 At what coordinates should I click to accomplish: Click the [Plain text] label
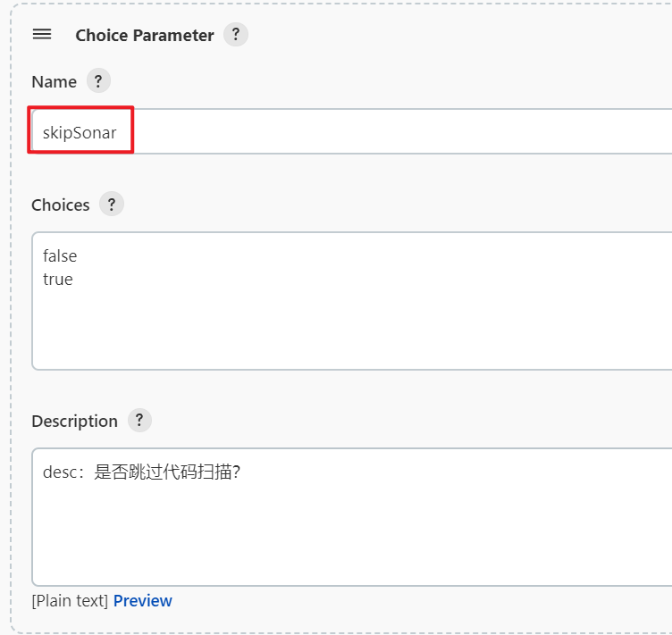click(x=70, y=601)
